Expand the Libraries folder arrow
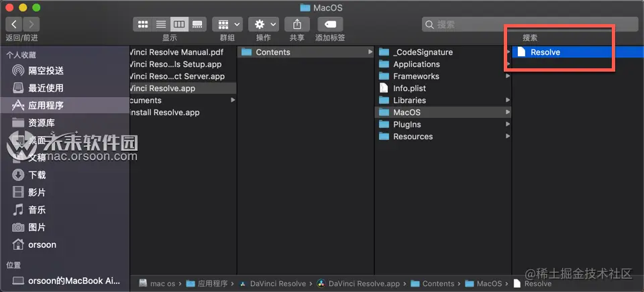This screenshot has height=292, width=644. [508, 100]
